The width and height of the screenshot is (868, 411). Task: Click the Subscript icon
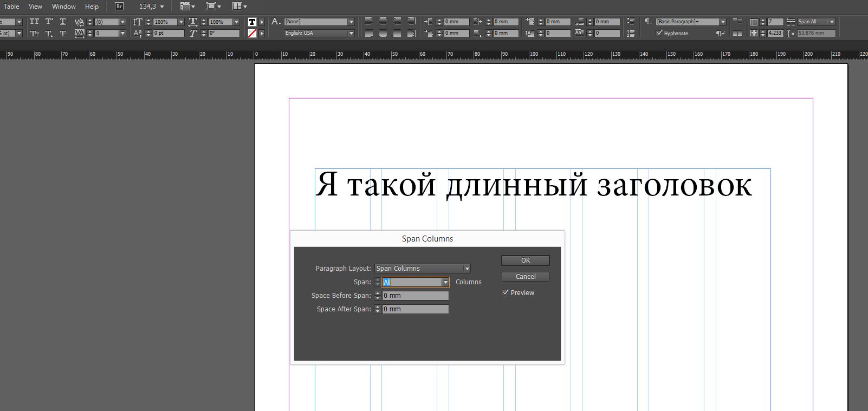(49, 34)
